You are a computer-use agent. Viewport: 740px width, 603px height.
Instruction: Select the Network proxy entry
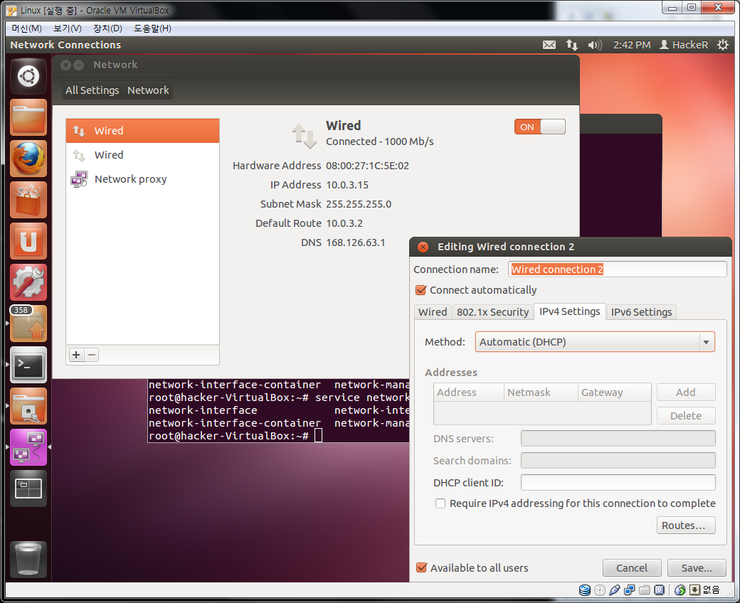[x=143, y=179]
